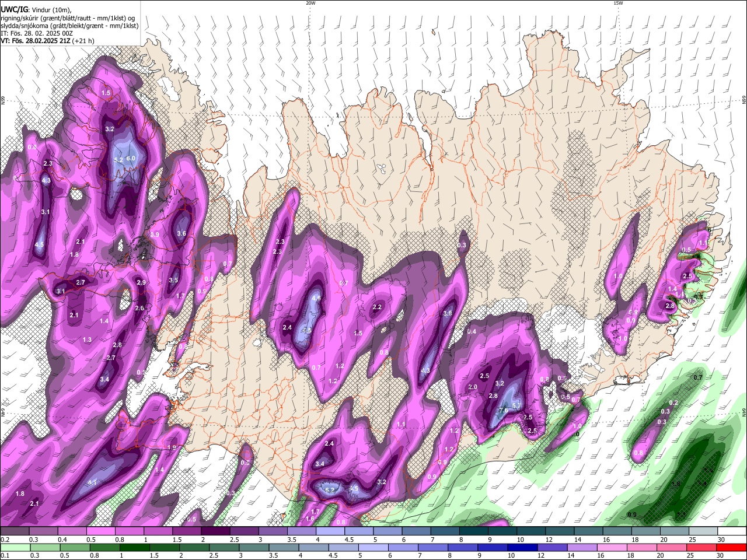Select bottom-row deep blue swatch starting at 10
The image size is (747, 560).
[522, 548]
